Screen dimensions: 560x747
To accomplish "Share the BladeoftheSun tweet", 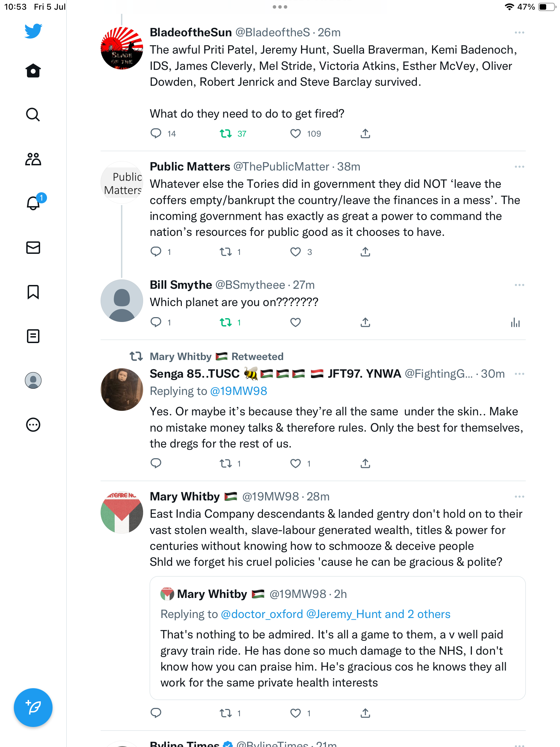I will point(365,133).
